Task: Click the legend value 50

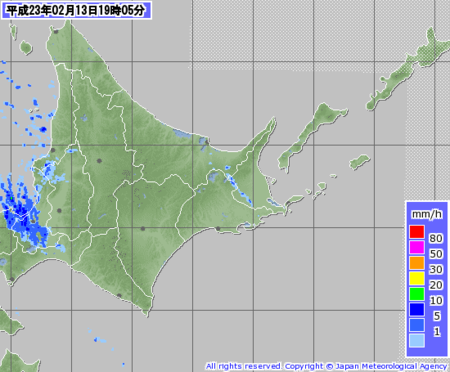Action: (x=436, y=254)
